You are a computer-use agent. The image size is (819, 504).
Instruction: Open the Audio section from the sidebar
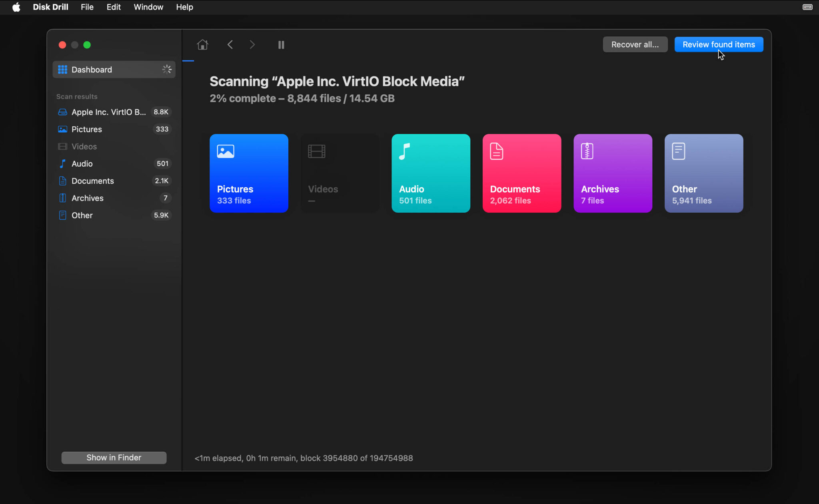(82, 163)
